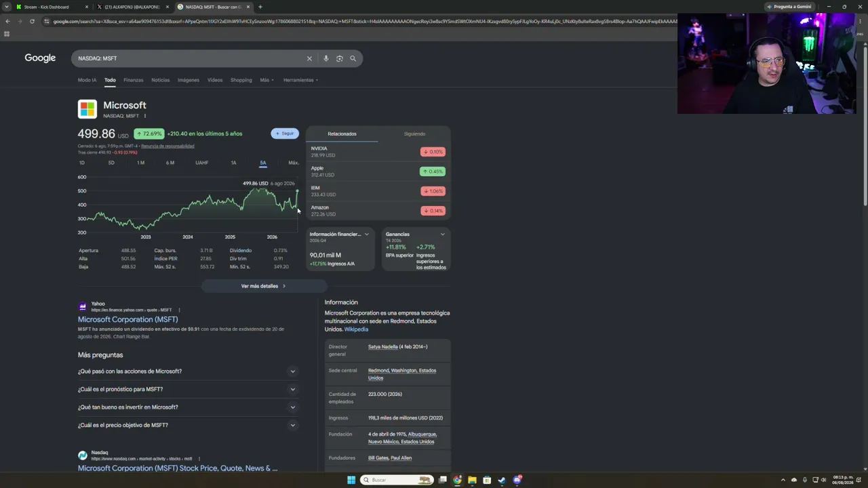
Task: Select the Imágenes search tab
Action: [x=189, y=80]
